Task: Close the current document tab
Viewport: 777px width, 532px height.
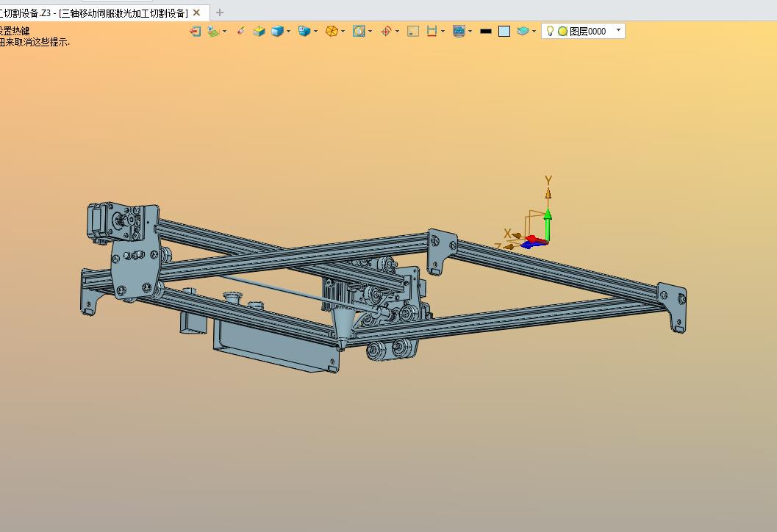Action: (x=196, y=13)
